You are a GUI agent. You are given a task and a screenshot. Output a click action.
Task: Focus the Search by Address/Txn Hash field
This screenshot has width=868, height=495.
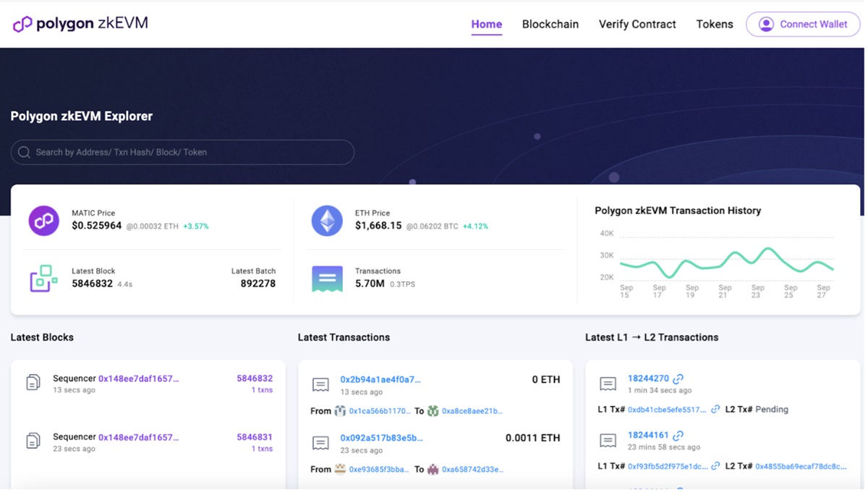click(x=182, y=152)
